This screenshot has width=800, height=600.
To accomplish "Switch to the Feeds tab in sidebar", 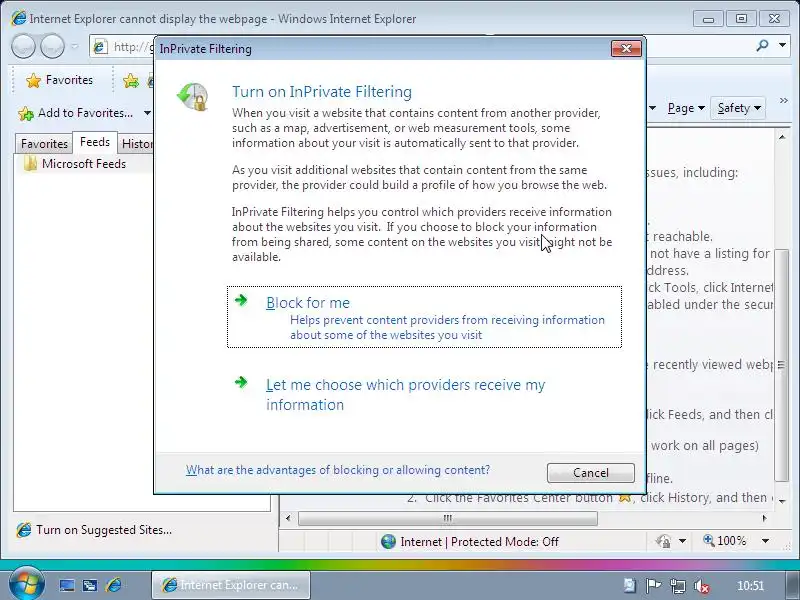I will point(95,142).
